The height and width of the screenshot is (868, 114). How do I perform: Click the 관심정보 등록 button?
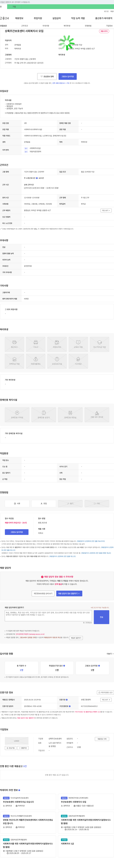pyautogui.click(x=47, y=76)
